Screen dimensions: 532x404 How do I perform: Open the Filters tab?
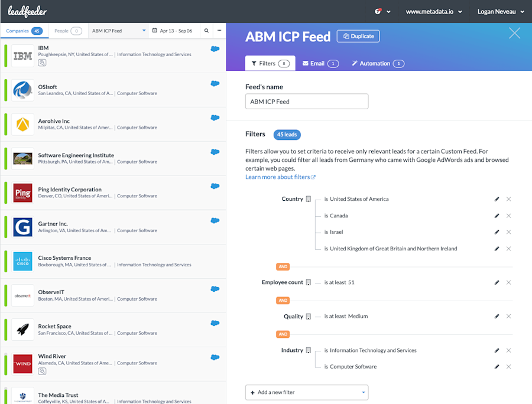270,63
